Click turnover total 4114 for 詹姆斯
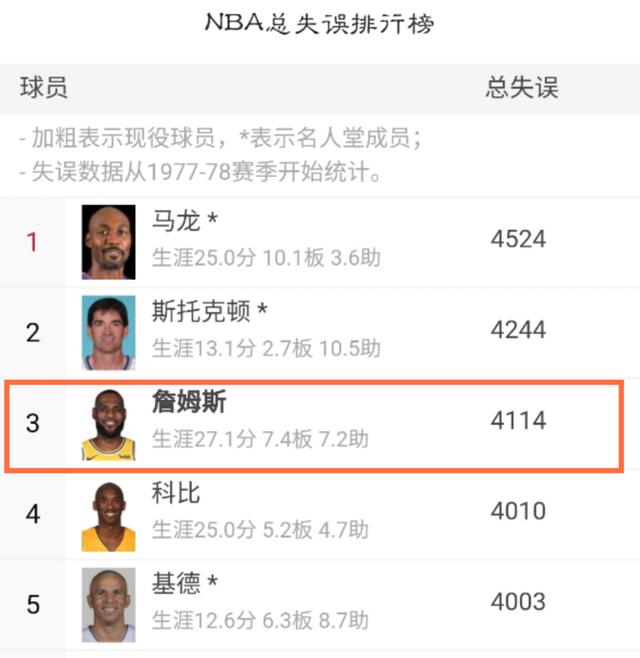 pos(518,420)
